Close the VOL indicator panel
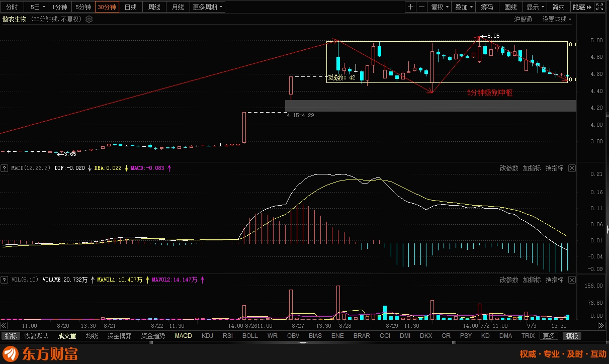 (572, 280)
